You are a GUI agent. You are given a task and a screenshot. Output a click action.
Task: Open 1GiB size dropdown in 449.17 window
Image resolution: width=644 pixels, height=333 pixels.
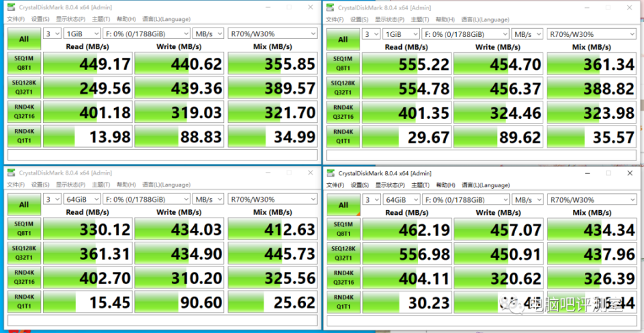point(82,34)
